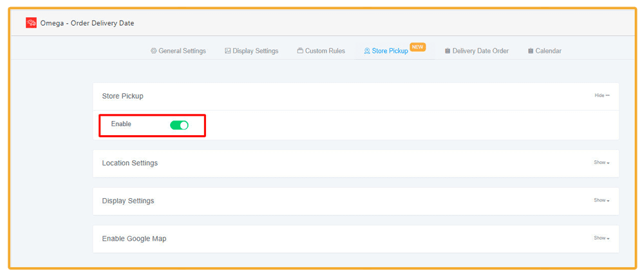
Task: Click the orange NEW badge on Store Pickup
Action: tap(418, 47)
